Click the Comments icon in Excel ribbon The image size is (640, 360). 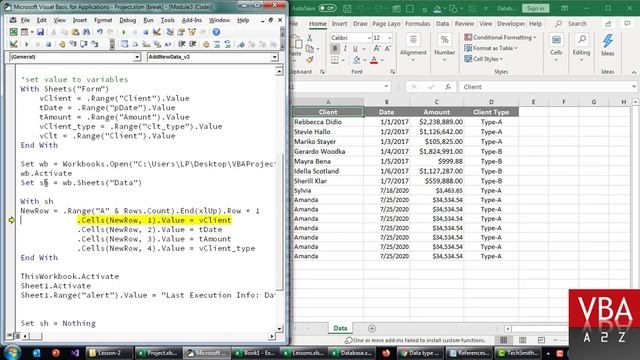coord(627,24)
